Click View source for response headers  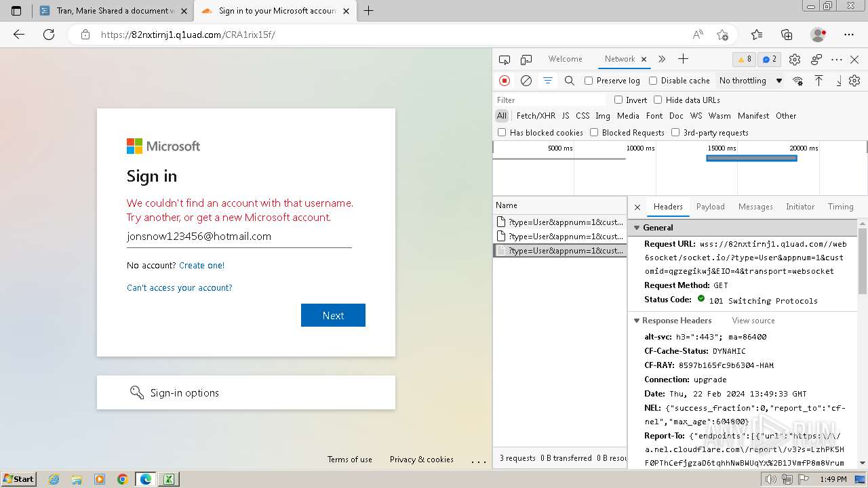point(753,321)
